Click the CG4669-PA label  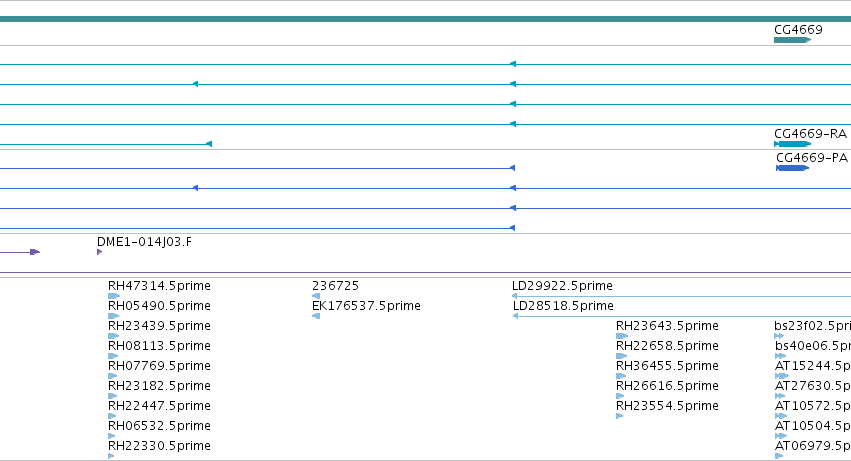pos(812,157)
